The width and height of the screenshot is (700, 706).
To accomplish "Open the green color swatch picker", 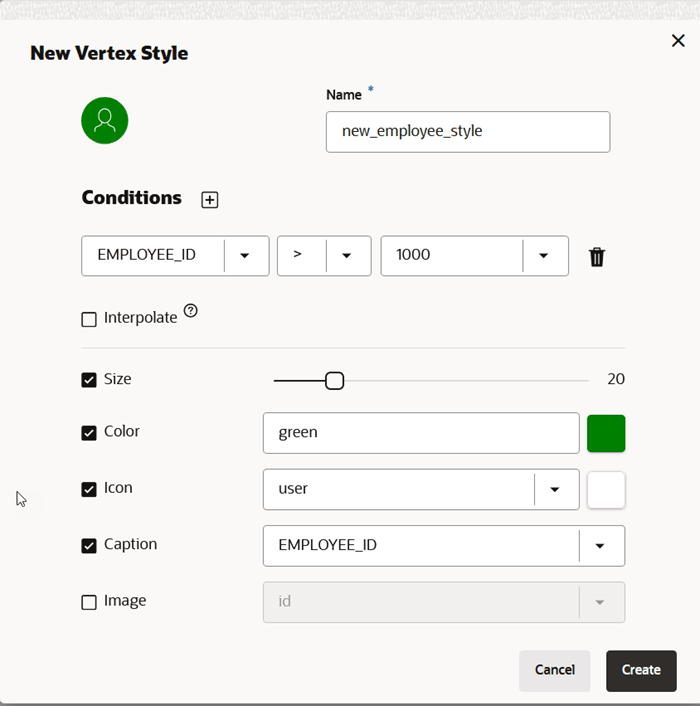I will [606, 433].
